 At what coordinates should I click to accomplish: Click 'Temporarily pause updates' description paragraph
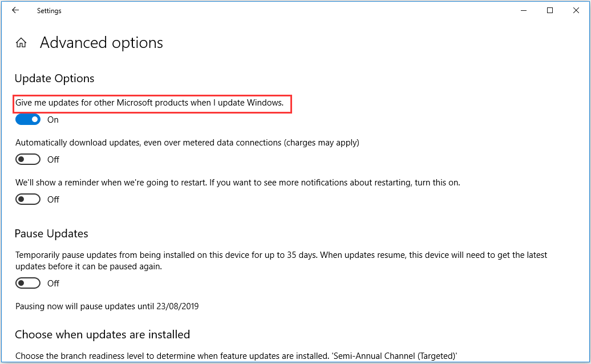tap(281, 261)
